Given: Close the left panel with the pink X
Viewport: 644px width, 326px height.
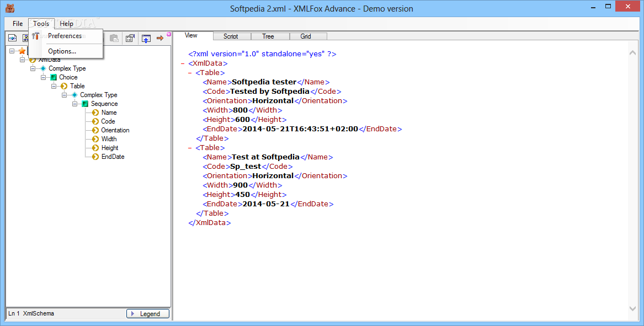Looking at the screenshot, I should click(x=169, y=34).
